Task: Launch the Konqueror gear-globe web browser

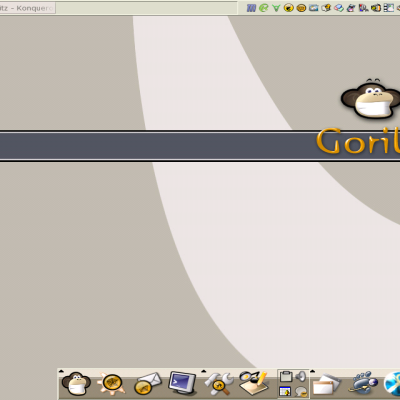Action: click(x=111, y=384)
